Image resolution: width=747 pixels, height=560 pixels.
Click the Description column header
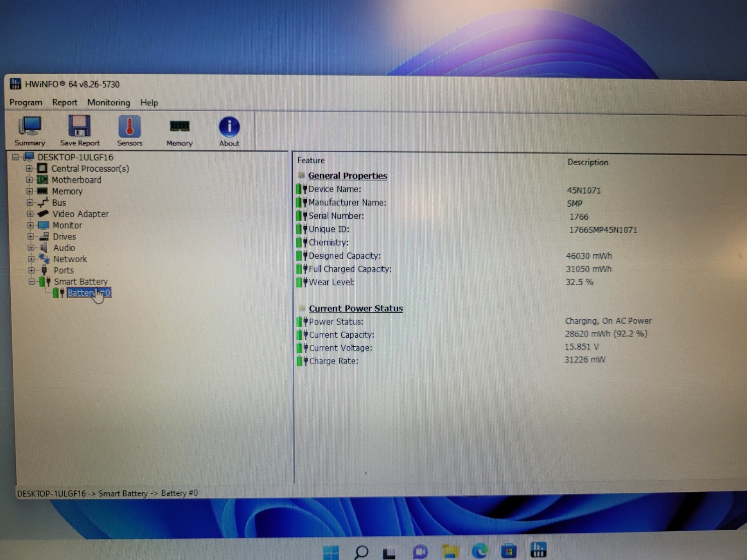588,162
